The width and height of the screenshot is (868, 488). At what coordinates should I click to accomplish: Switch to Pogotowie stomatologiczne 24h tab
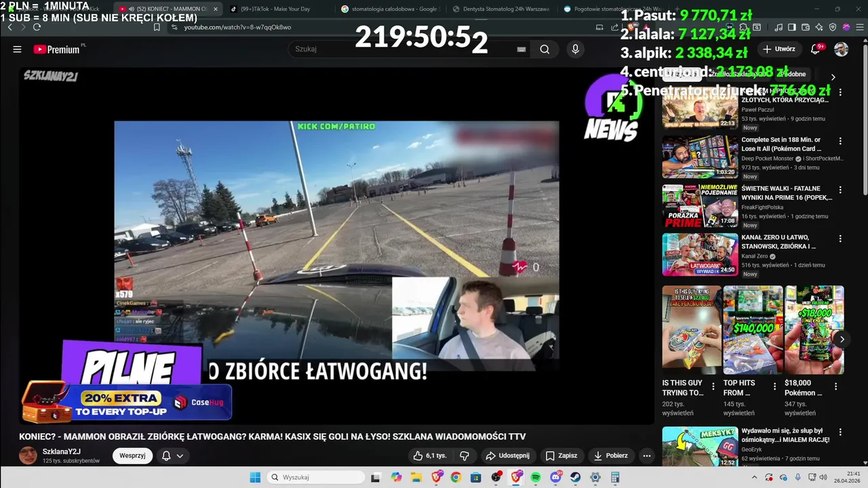pyautogui.click(x=614, y=9)
